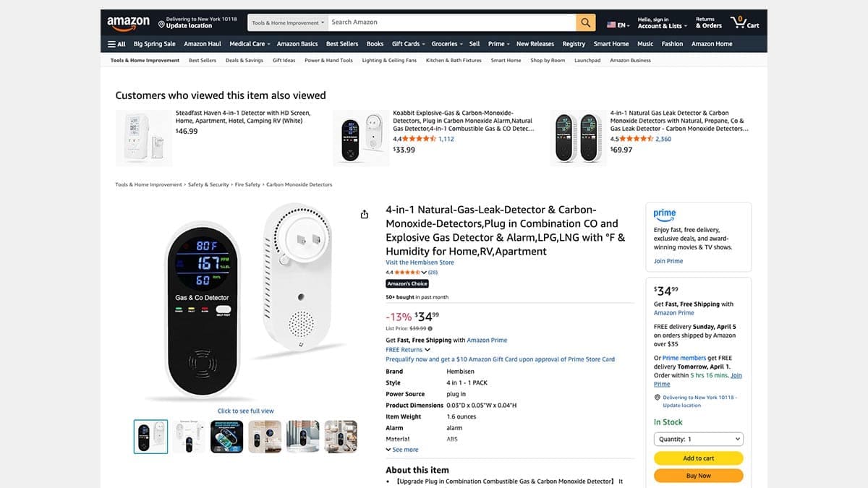This screenshot has height=488, width=868.
Task: Select Power & Hand Tools subnav tab
Action: 328,61
